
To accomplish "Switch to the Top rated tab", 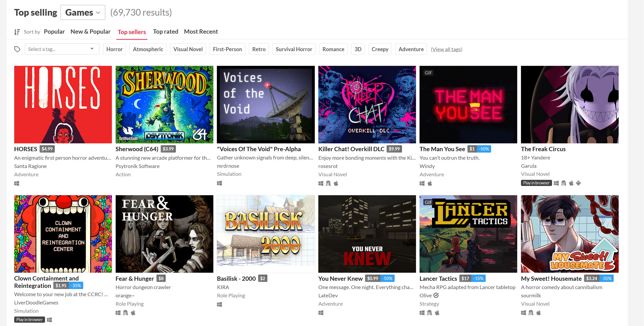I will coord(165,32).
